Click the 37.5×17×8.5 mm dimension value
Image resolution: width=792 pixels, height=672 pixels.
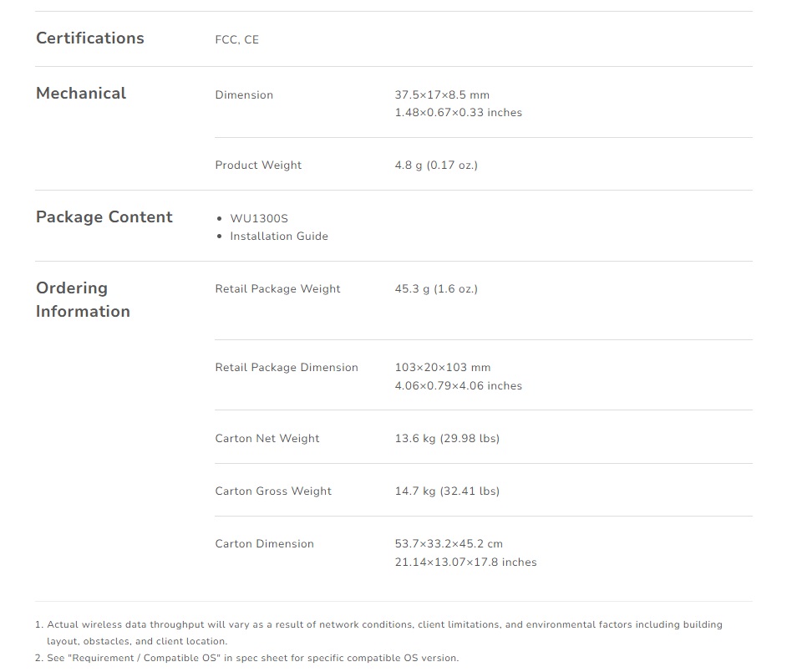tap(442, 95)
